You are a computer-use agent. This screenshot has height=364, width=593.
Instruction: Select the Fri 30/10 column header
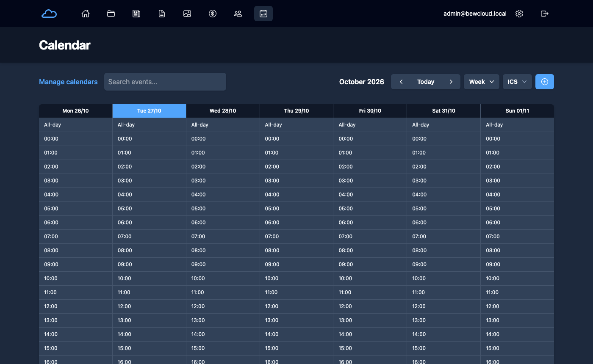tap(370, 111)
